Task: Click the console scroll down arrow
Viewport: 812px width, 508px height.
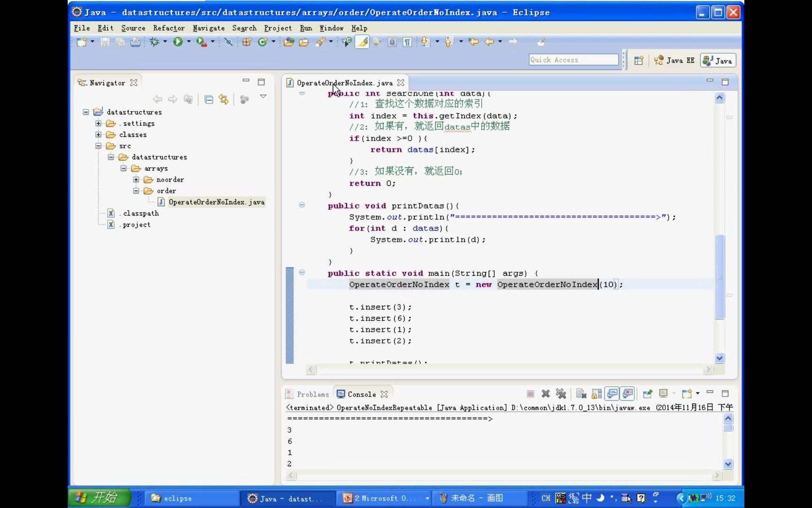Action: coord(728,464)
